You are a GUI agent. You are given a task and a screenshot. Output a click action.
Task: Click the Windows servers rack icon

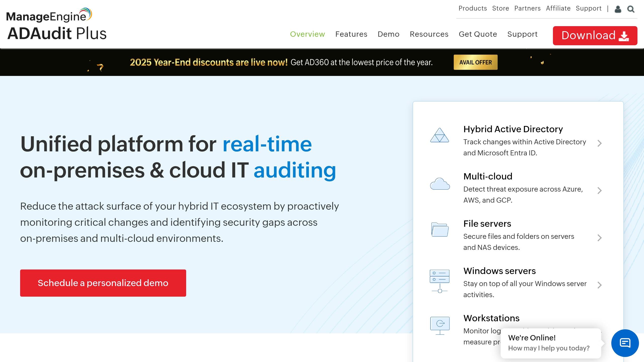point(440,281)
